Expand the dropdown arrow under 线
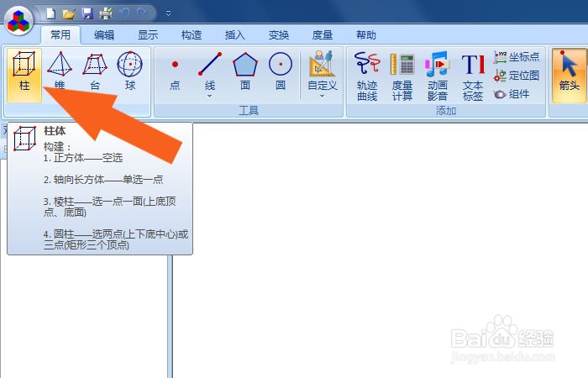Screen dimensions: 588x378 point(210,97)
